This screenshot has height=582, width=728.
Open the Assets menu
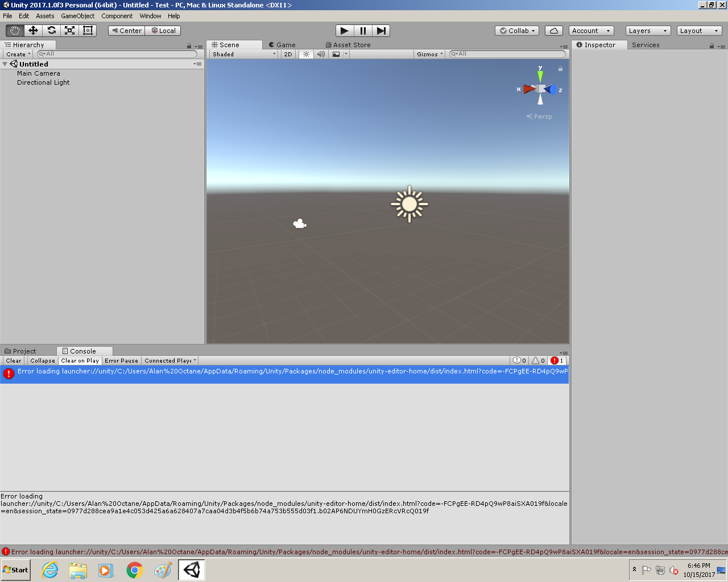[45, 16]
